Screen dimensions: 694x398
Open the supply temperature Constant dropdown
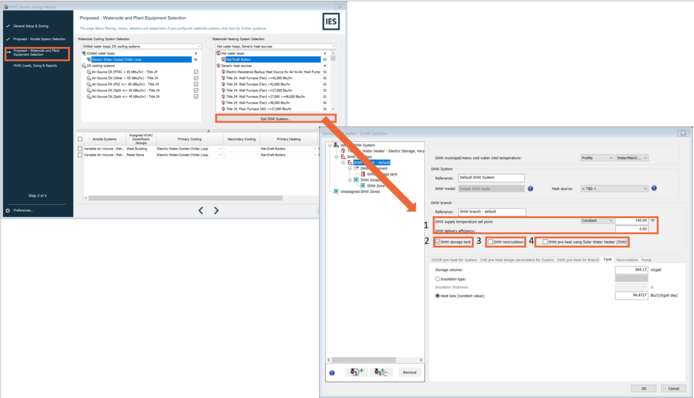pyautogui.click(x=597, y=220)
